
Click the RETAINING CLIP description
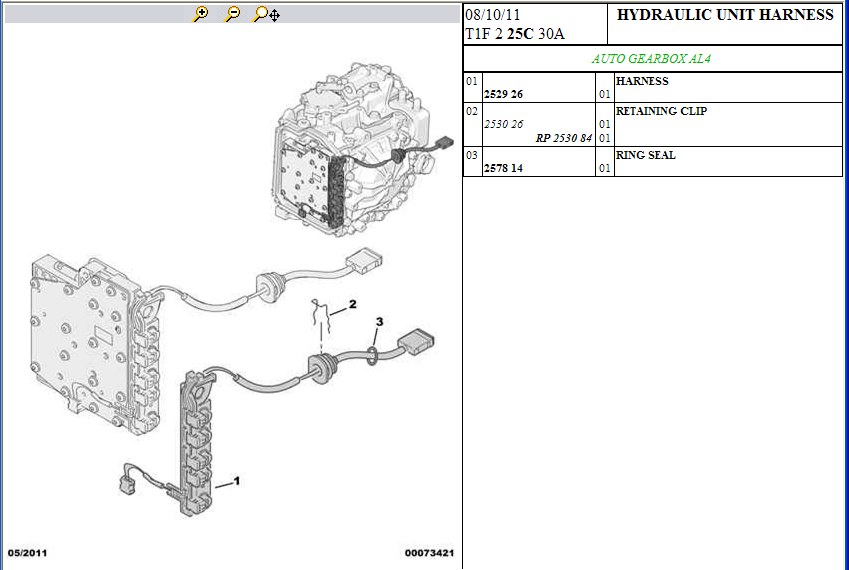coord(661,111)
